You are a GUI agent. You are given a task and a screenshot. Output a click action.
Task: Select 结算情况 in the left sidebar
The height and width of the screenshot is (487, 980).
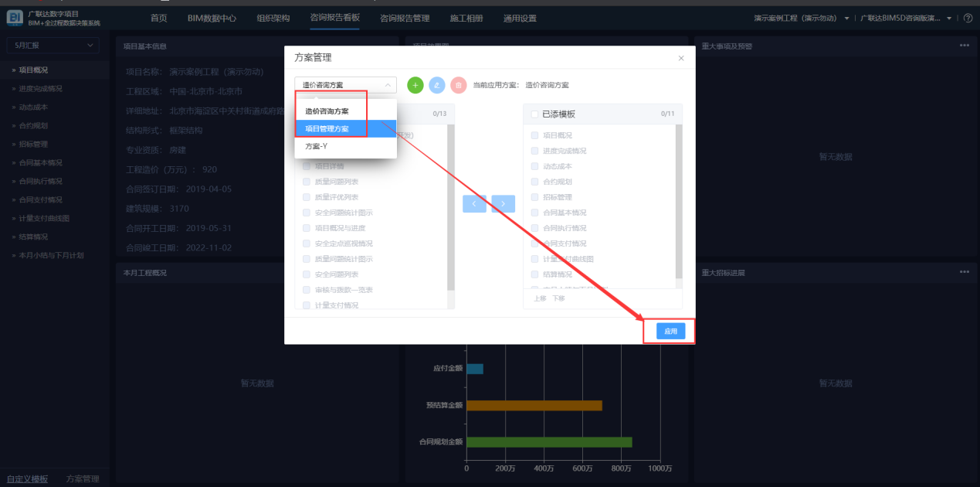click(55, 237)
